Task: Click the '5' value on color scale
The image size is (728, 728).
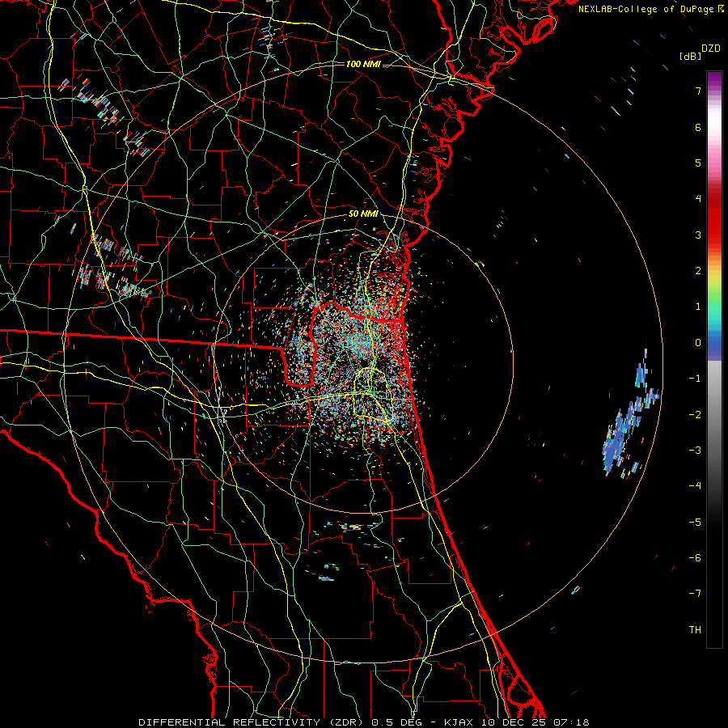Action: click(698, 163)
